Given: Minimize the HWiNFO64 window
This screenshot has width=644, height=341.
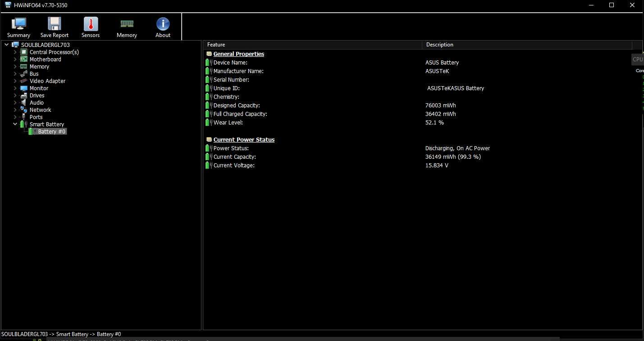Looking at the screenshot, I should (591, 5).
